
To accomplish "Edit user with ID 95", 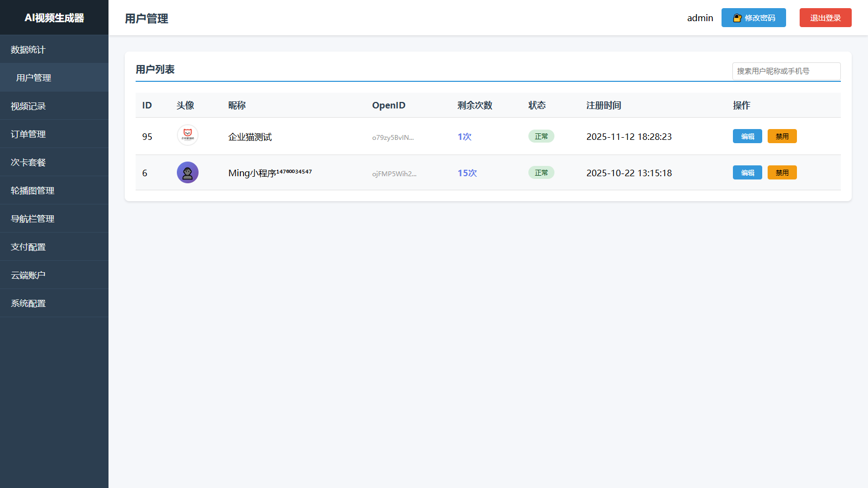I will (747, 136).
